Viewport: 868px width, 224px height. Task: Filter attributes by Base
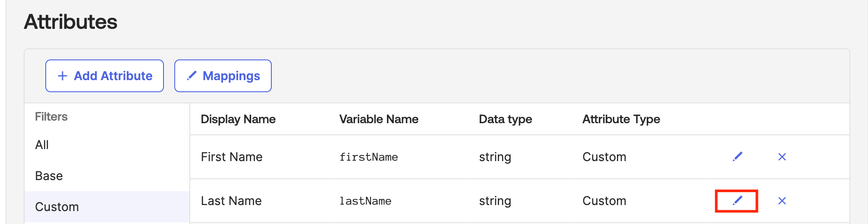coord(49,176)
